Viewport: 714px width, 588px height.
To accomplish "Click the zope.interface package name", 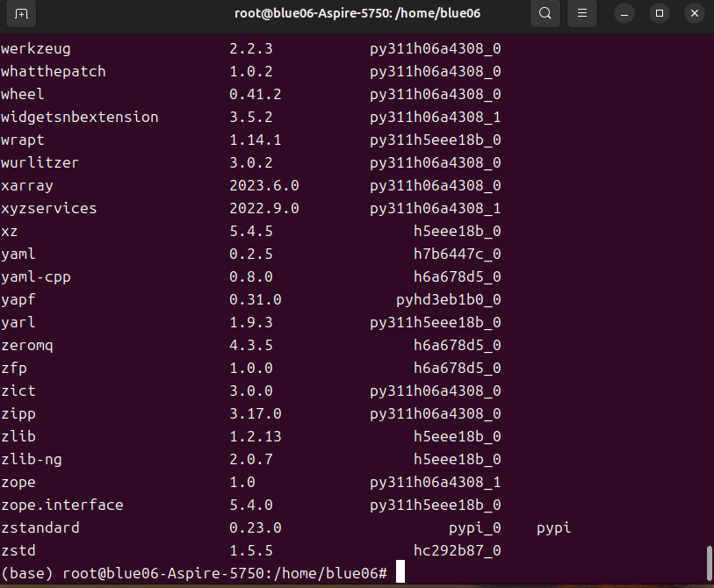I will (x=62, y=505).
